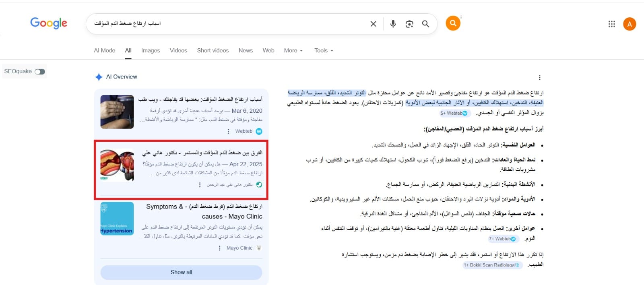Screen dimensions: 644x285
Task: Open the Mayo Clinic Hypertension thumbnail
Action: pyautogui.click(x=117, y=219)
